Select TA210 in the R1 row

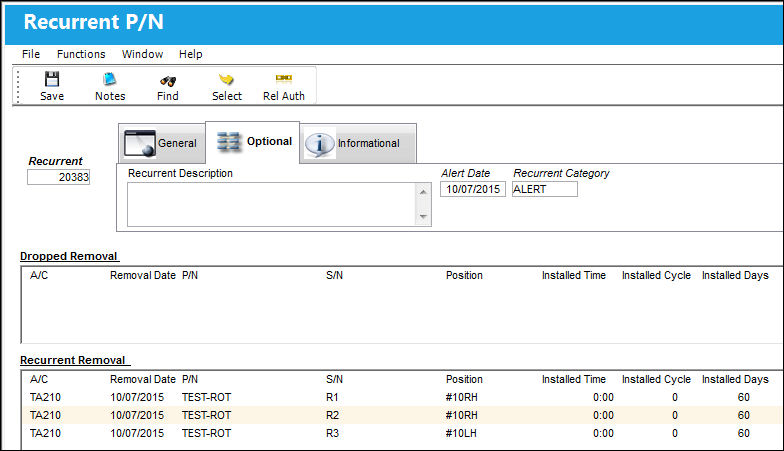(46, 398)
